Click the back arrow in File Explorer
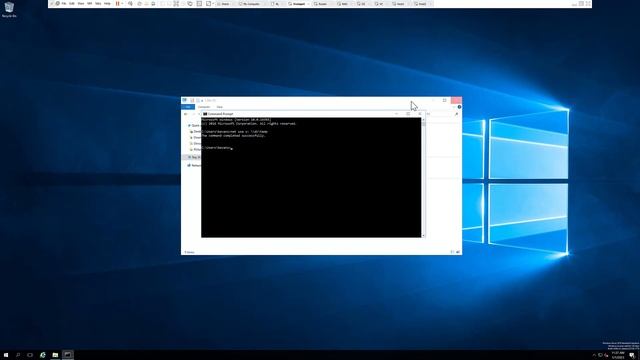The height and width of the screenshot is (360, 640). pyautogui.click(x=186, y=114)
